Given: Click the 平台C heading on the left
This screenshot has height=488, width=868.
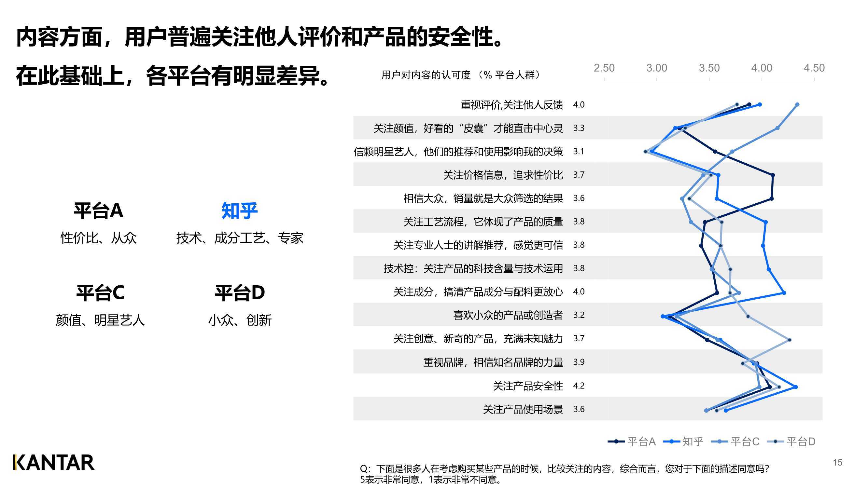Looking at the screenshot, I should [x=100, y=292].
